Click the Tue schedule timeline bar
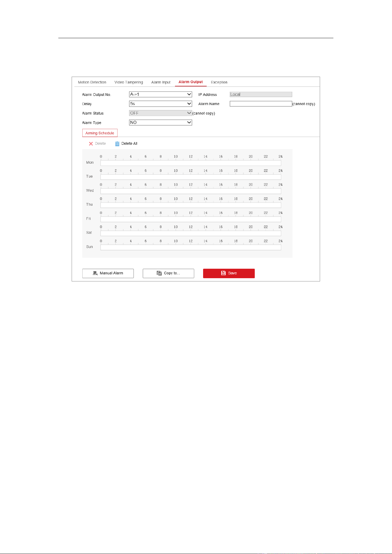Image resolution: width=392 pixels, height=554 pixels. point(191,177)
